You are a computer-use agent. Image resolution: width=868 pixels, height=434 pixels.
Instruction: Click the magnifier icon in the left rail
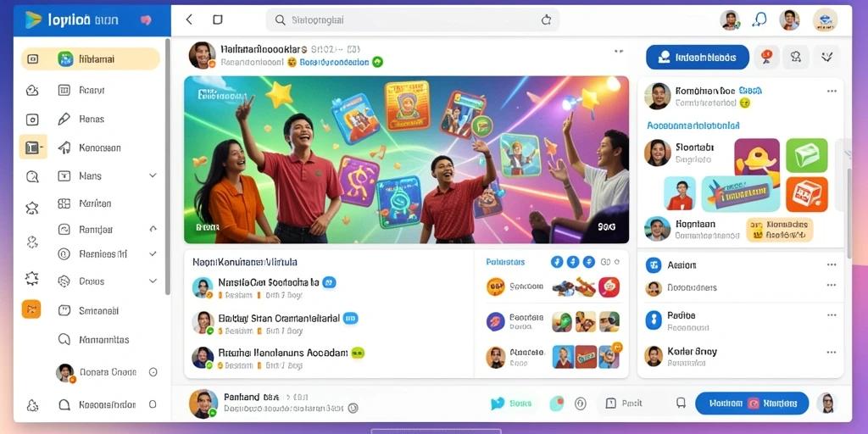point(32,176)
